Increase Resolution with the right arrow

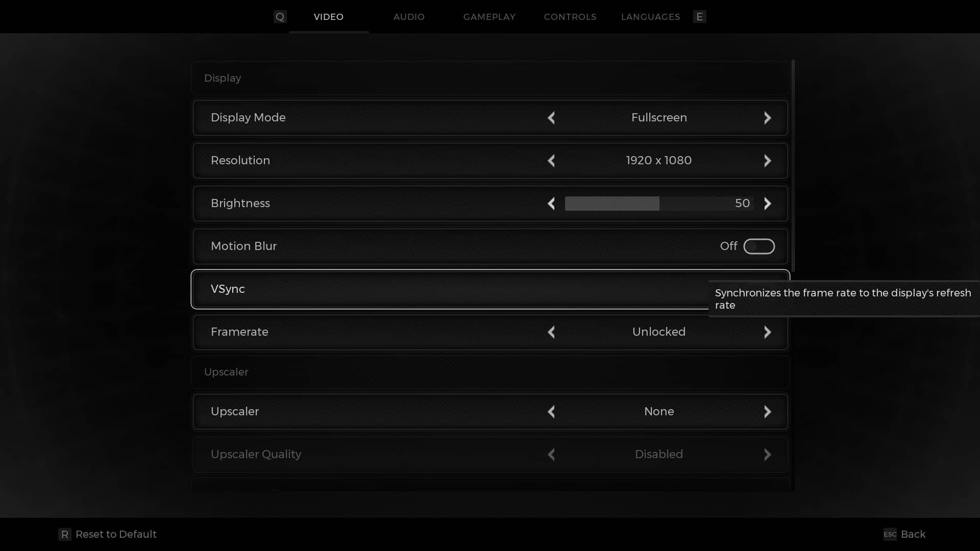tap(767, 161)
